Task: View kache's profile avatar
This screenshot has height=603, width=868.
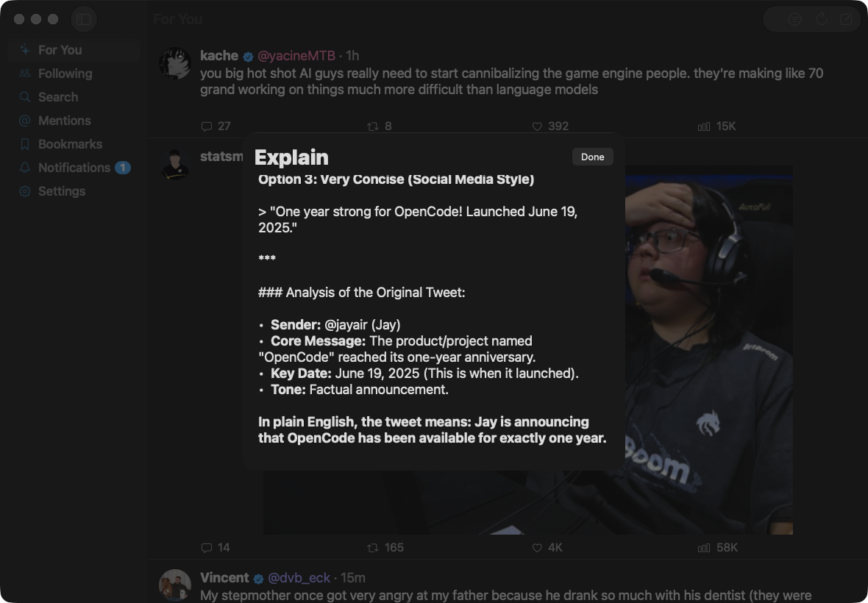Action: 175,63
